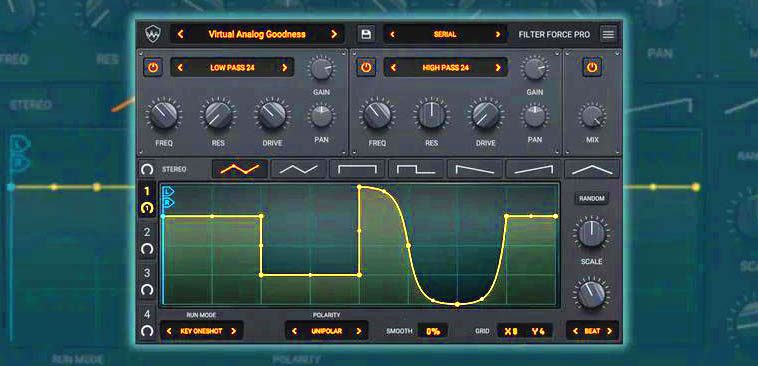Open the hamburger menu beside Filter Force Pro
Image resolution: width=758 pixels, height=366 pixels.
[x=608, y=34]
